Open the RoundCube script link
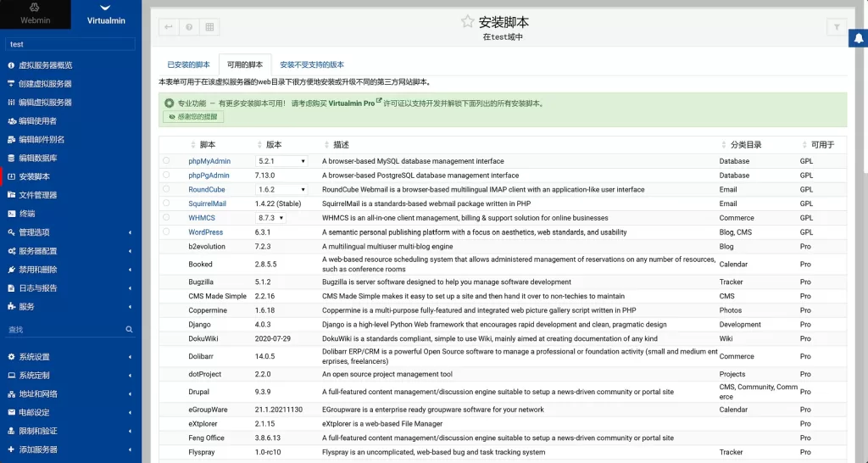This screenshot has width=868, height=463. [x=207, y=189]
